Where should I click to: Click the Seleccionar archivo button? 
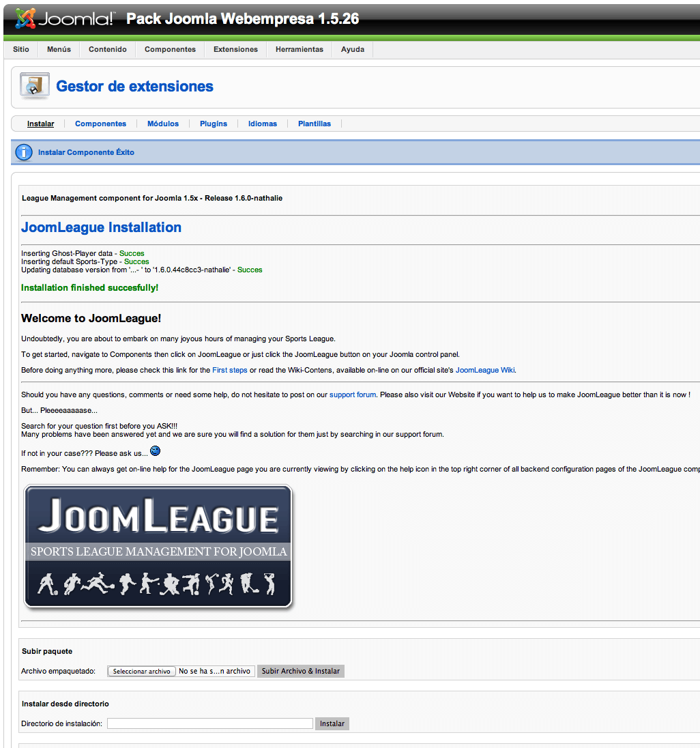(x=142, y=671)
